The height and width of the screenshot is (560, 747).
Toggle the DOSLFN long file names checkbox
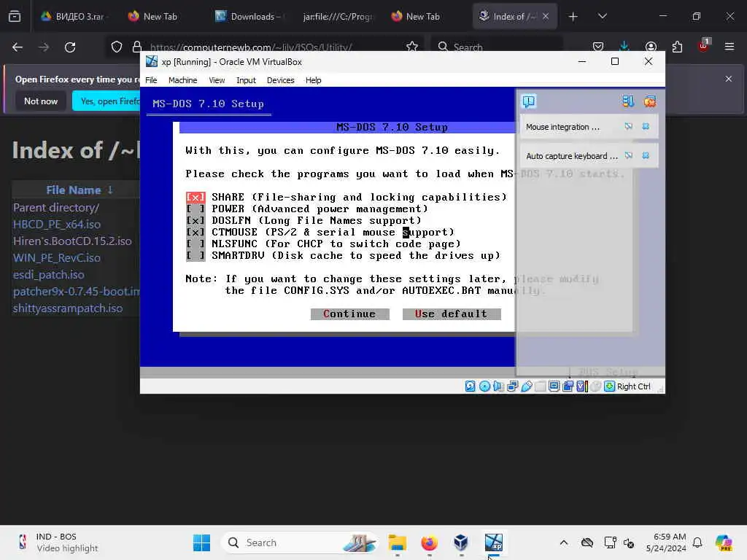(x=196, y=220)
